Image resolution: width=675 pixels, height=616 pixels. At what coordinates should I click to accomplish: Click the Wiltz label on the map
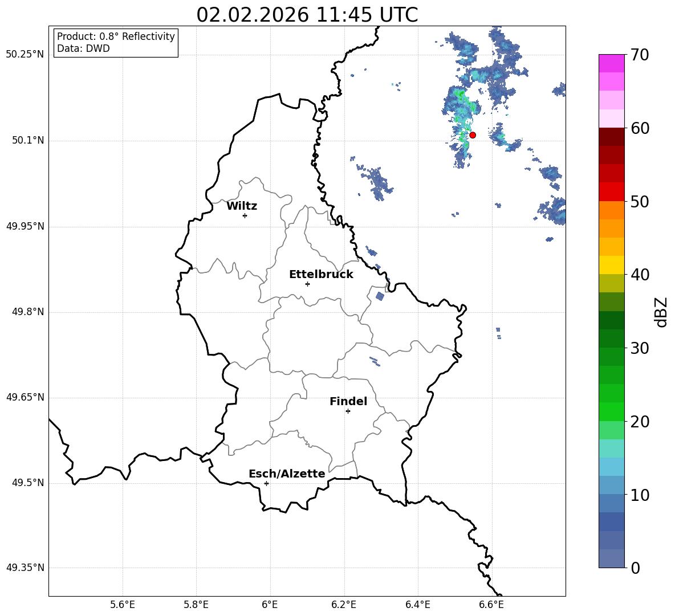point(242,206)
